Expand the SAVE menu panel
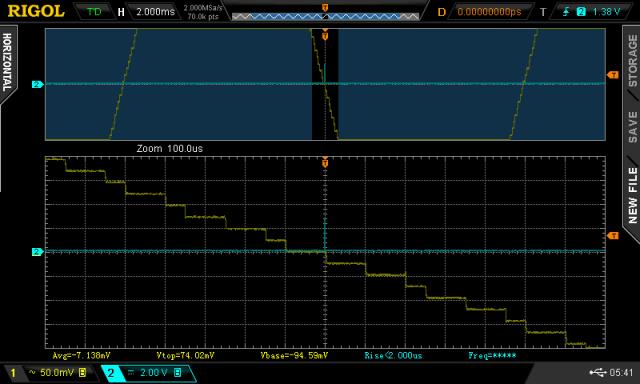This screenshot has width=640, height=384. pos(632,127)
